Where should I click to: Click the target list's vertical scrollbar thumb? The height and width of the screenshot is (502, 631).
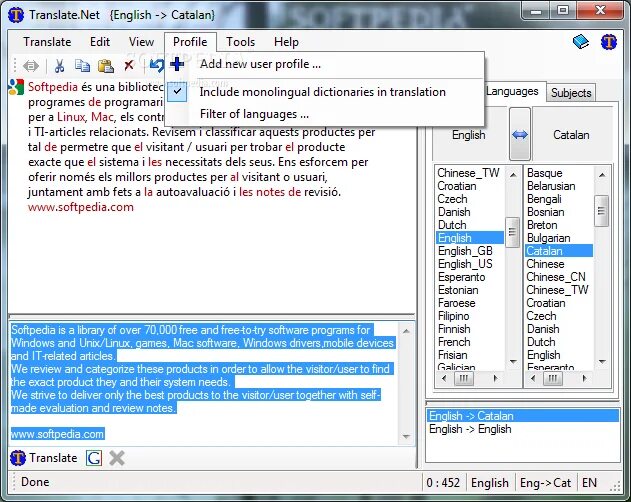tap(602, 211)
